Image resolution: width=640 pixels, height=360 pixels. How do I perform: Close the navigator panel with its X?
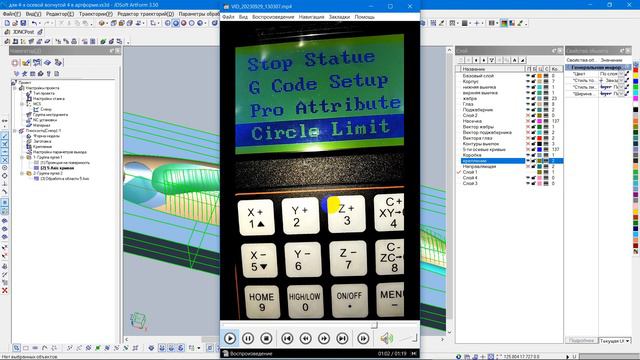coord(118,51)
